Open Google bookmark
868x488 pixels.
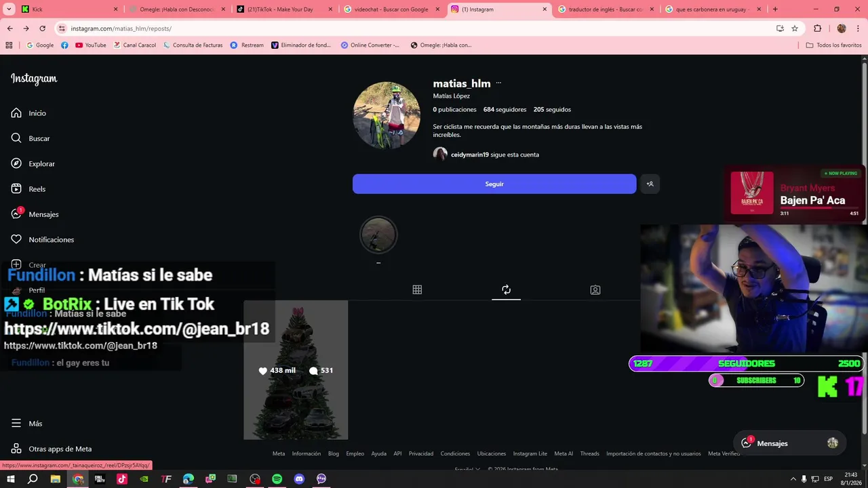tap(40, 45)
